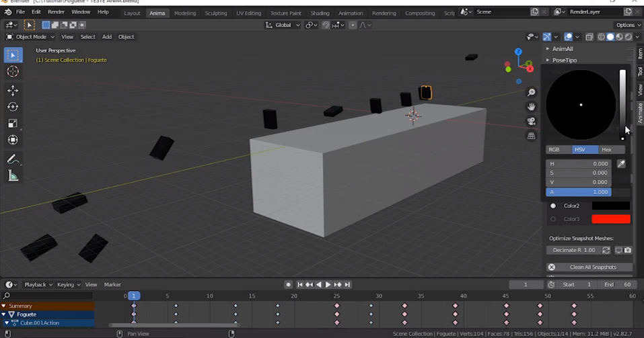Toggle camera view icon in viewport
The image size is (644, 338).
pos(532,121)
